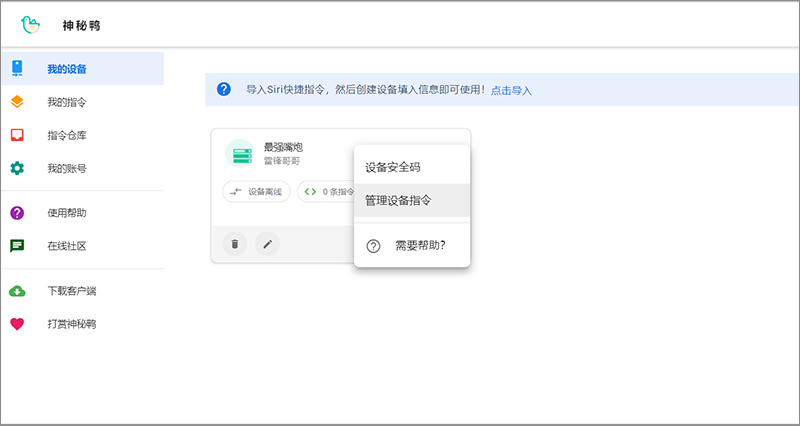This screenshot has width=800, height=426.
Task: Click the 打赏神秘鸭 heart icon
Action: 17,324
